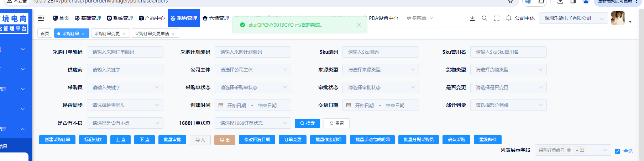Open the 部分到货 dropdown
This screenshot has height=161, width=644.
[508, 105]
